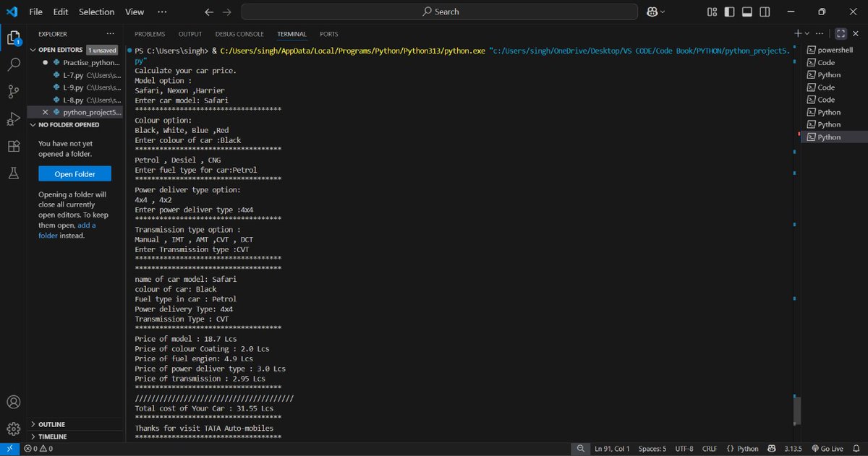Launch a new terminal with plus icon

click(x=798, y=34)
